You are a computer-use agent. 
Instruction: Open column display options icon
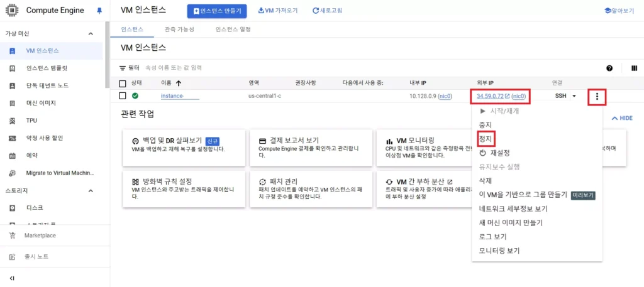634,68
